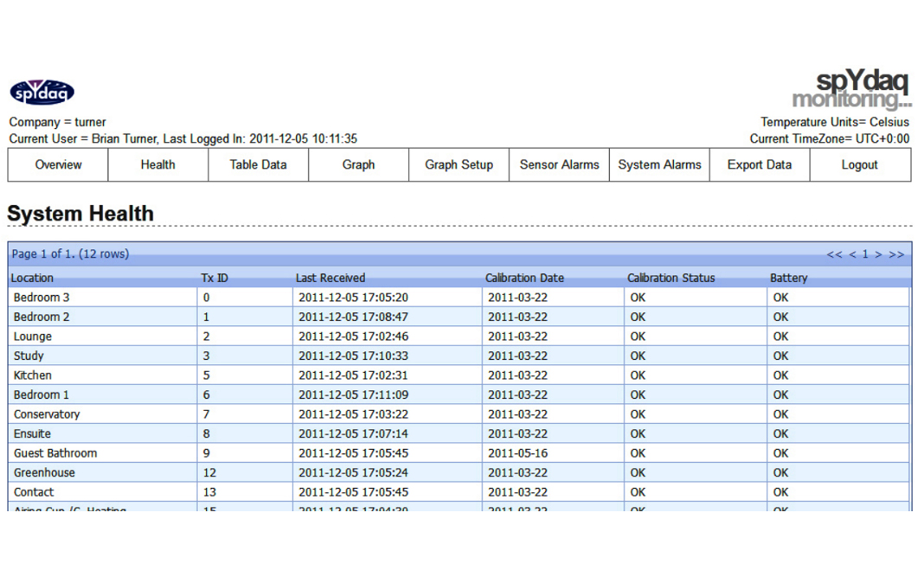
Task: Sort by the Last Received column
Action: pos(330,278)
